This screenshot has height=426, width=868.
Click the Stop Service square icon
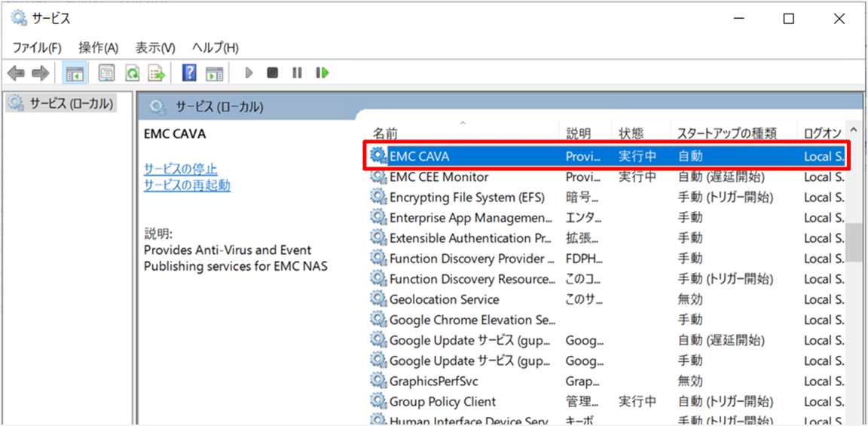(x=272, y=72)
